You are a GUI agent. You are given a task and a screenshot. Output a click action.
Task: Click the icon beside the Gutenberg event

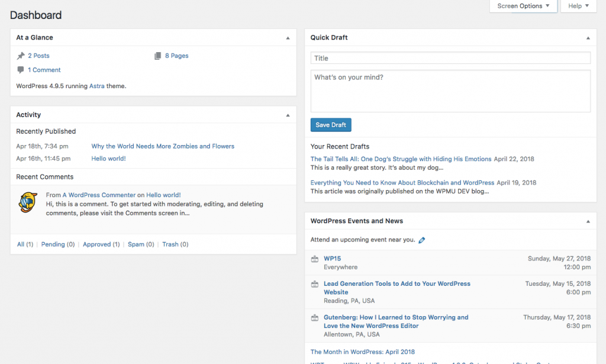coord(315,318)
